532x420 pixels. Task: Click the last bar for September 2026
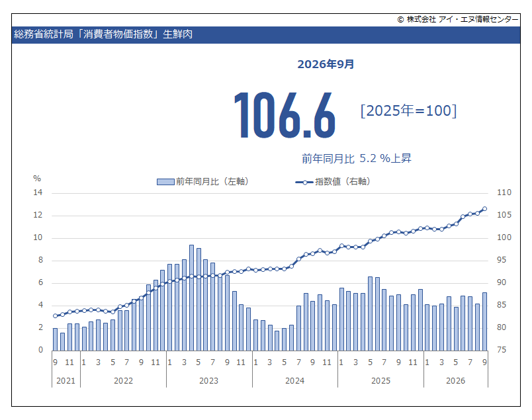pyautogui.click(x=484, y=321)
